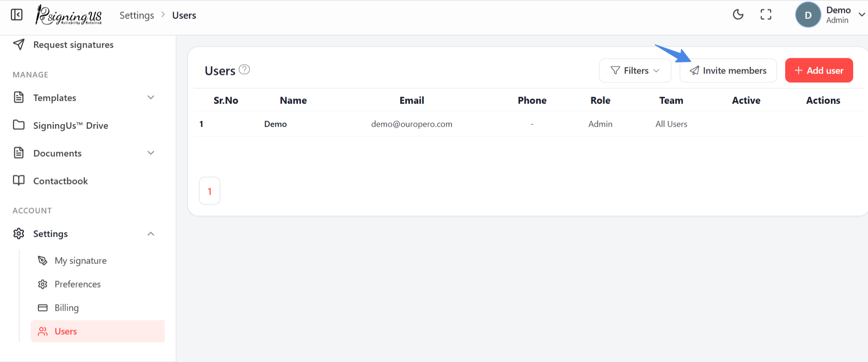Open Request signatures page
The image size is (868, 362).
click(73, 45)
